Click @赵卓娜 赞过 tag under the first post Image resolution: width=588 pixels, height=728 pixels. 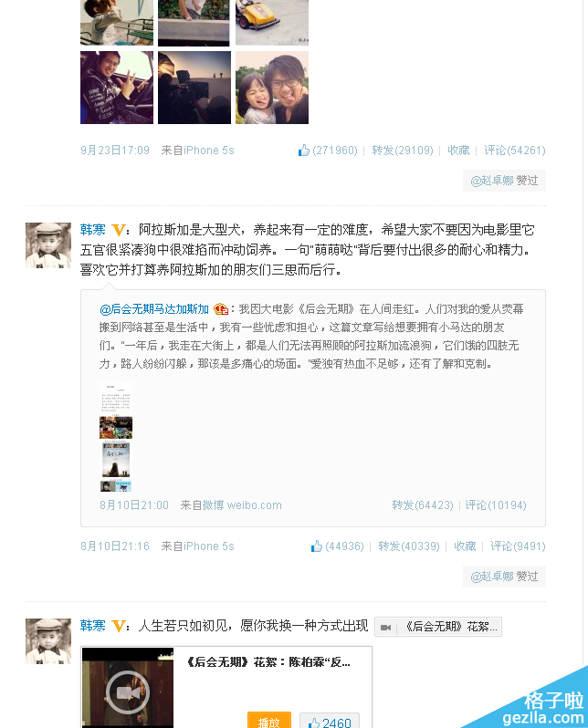click(504, 181)
